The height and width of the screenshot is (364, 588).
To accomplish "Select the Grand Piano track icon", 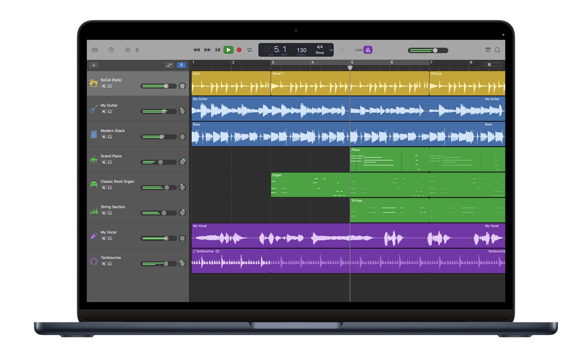I will 94,160.
